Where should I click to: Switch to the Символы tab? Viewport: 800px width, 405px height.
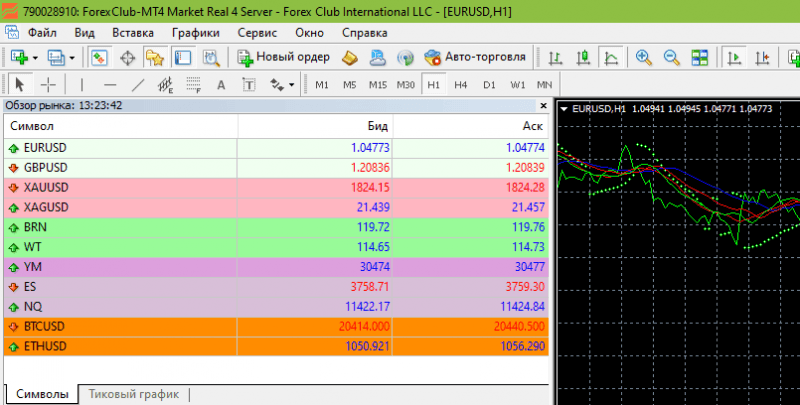[x=42, y=394]
